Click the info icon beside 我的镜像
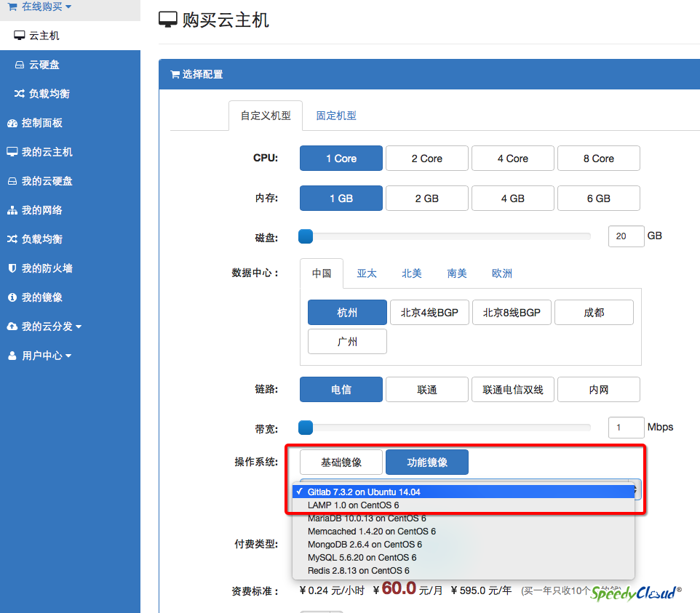This screenshot has width=700, height=613. click(12, 297)
